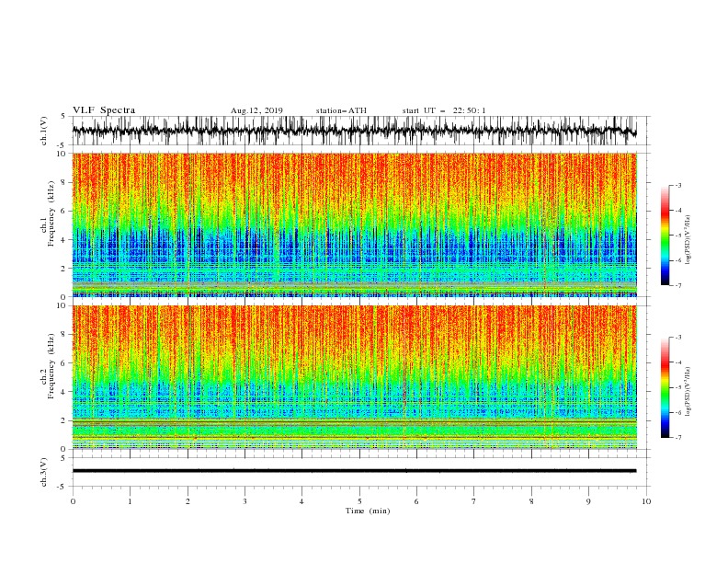Click the "4" tick on the time axis
Screen dimensions: 728x563
(301, 501)
